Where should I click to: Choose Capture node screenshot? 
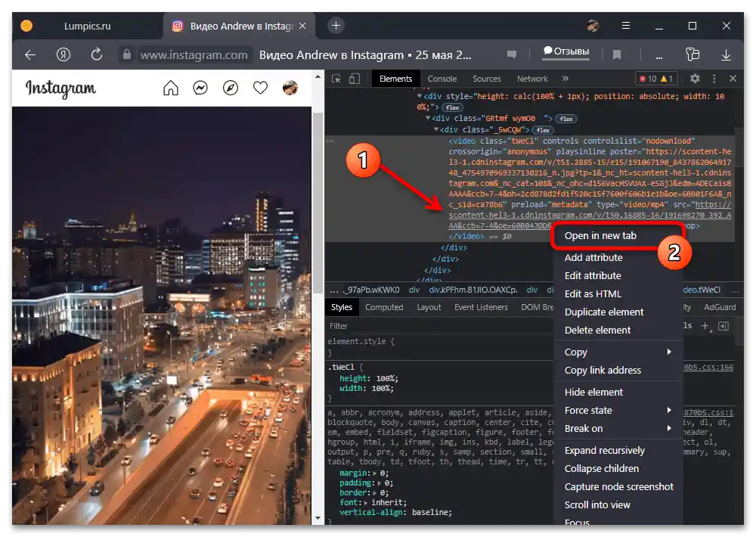pyautogui.click(x=618, y=487)
